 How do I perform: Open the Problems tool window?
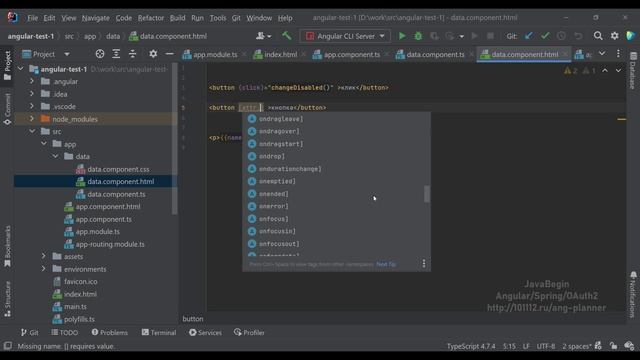110,333
